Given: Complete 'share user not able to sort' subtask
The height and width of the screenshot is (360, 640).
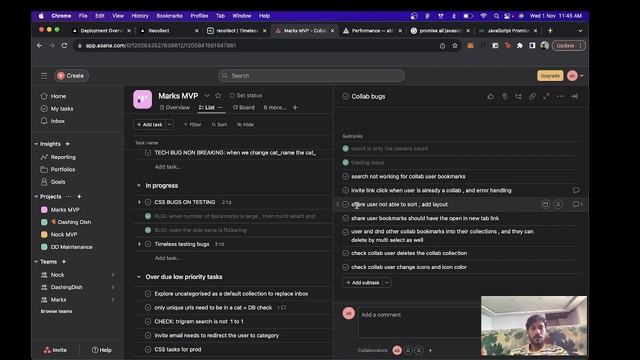Looking at the screenshot, I should [x=345, y=204].
